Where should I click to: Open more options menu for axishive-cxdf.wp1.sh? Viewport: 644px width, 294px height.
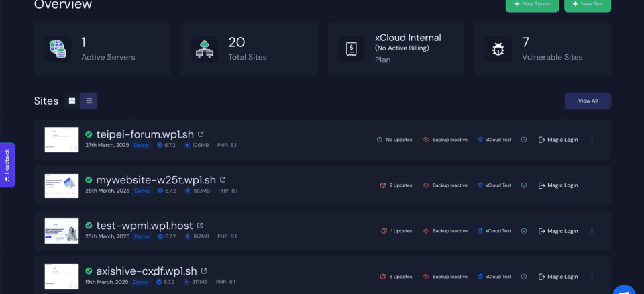coord(592,277)
